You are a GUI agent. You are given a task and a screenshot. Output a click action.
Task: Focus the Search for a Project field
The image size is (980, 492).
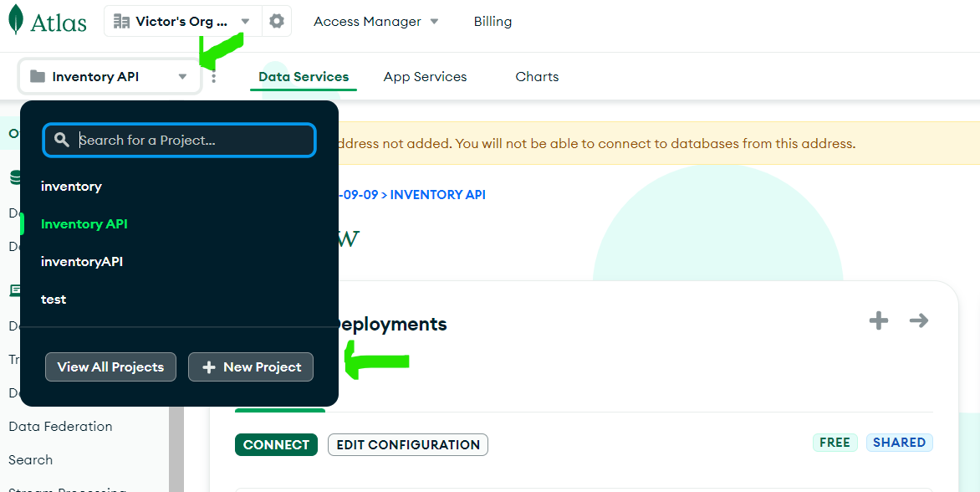pos(180,140)
